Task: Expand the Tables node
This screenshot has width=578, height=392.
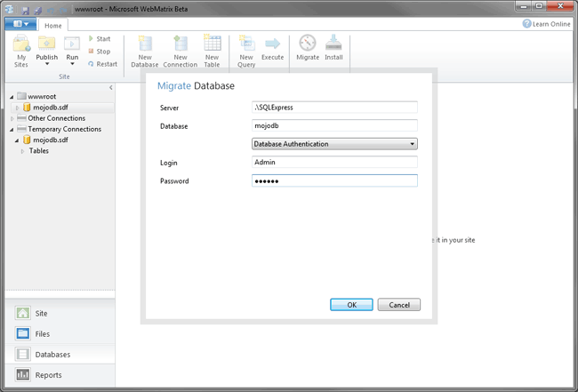Action: pos(22,151)
